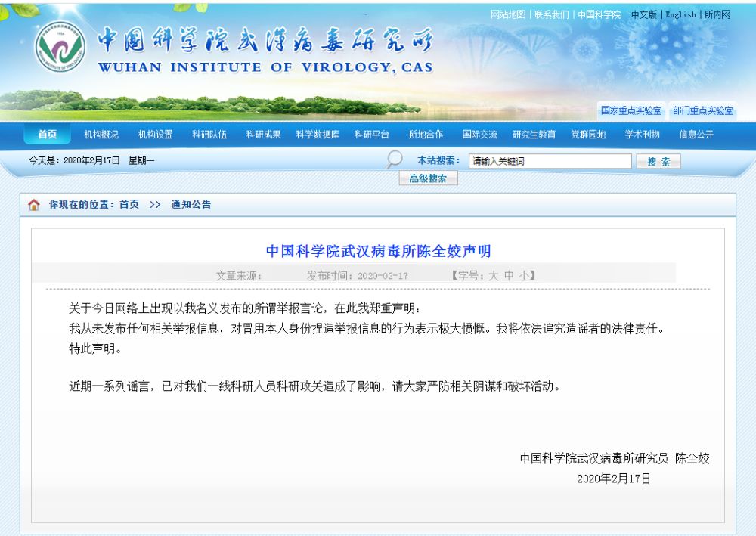Set font size to 大

(493, 276)
